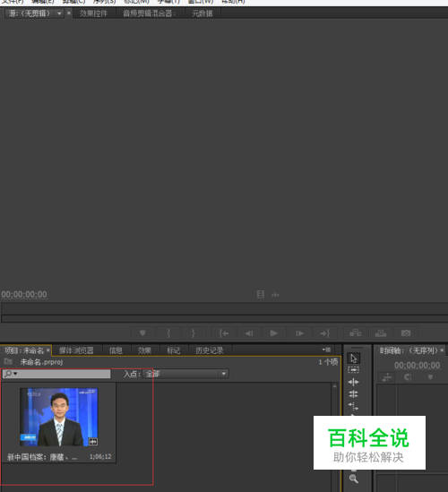Select the Rolling Edit tool
Image resolution: width=448 pixels, height=492 pixels.
coord(354,393)
